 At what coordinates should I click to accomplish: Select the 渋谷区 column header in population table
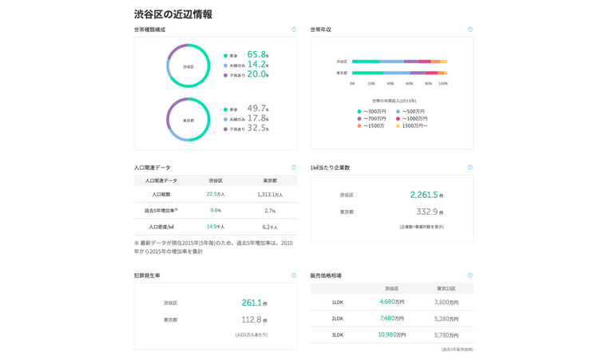pos(216,181)
